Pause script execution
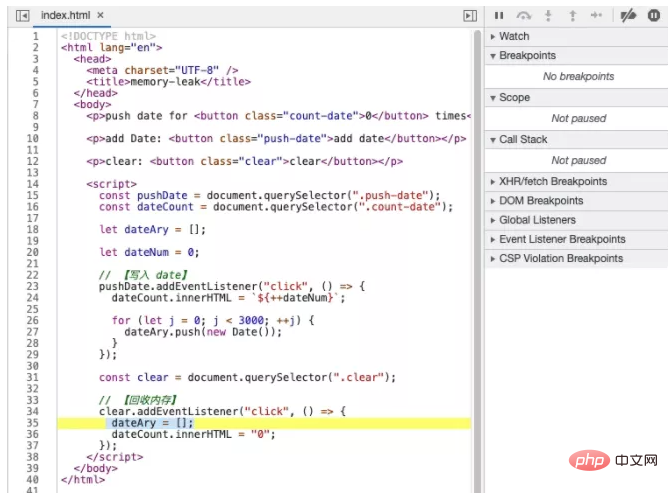The height and width of the screenshot is (493, 668). (x=499, y=16)
